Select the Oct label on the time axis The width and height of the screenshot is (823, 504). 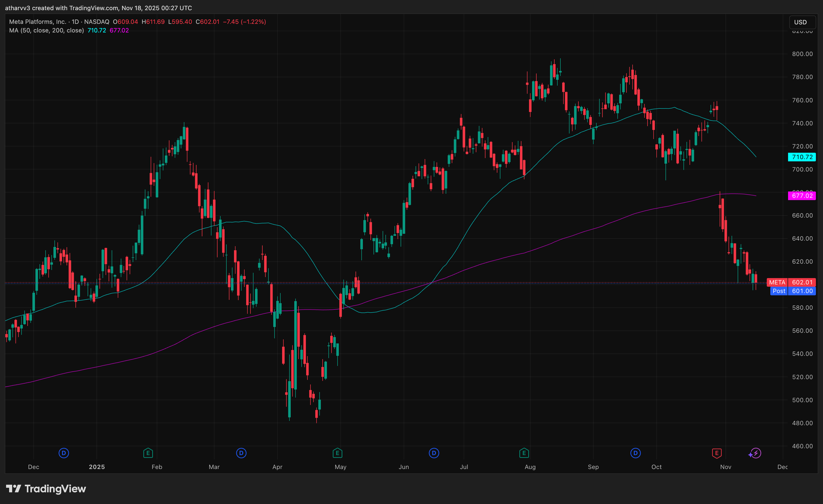point(656,467)
